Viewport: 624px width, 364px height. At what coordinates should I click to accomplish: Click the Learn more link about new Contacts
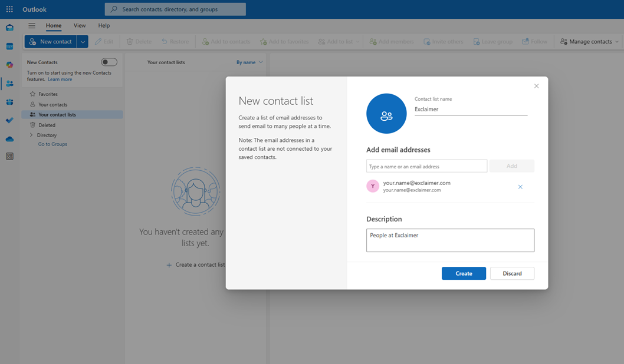(x=60, y=78)
